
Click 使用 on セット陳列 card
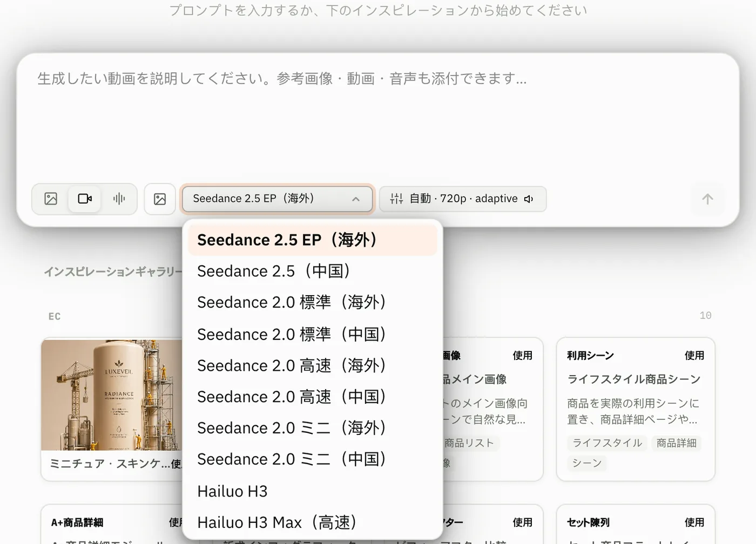[694, 522]
